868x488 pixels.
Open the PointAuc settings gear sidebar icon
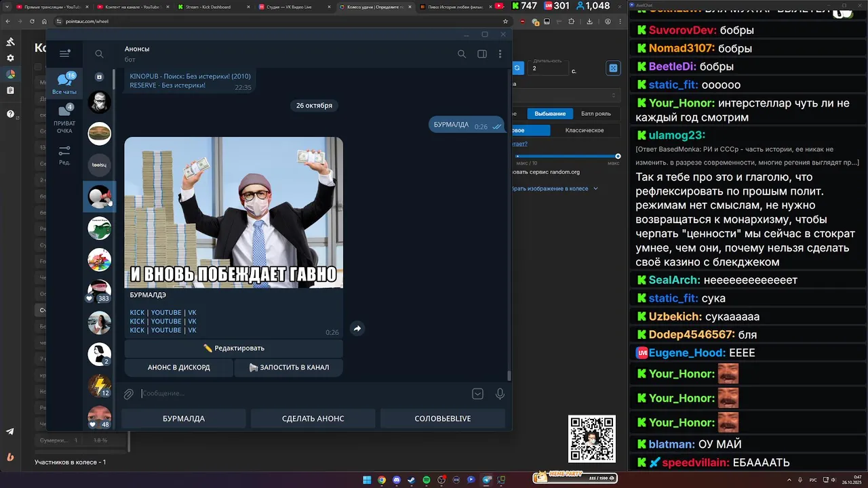(10, 58)
